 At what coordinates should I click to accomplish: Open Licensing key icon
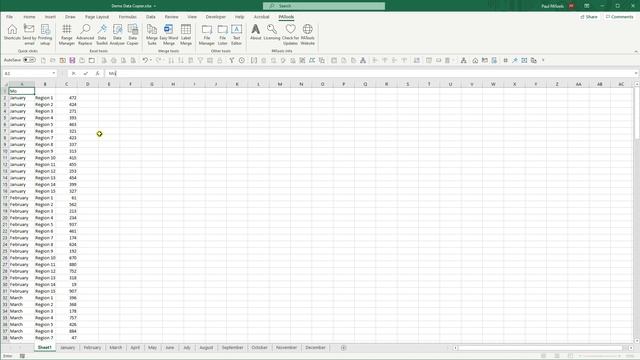point(272,32)
